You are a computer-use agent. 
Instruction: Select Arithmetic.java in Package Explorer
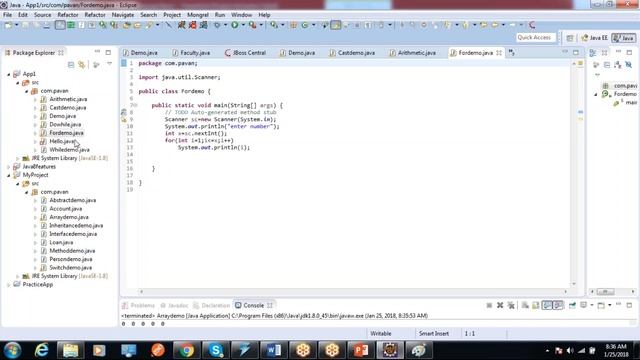68,99
